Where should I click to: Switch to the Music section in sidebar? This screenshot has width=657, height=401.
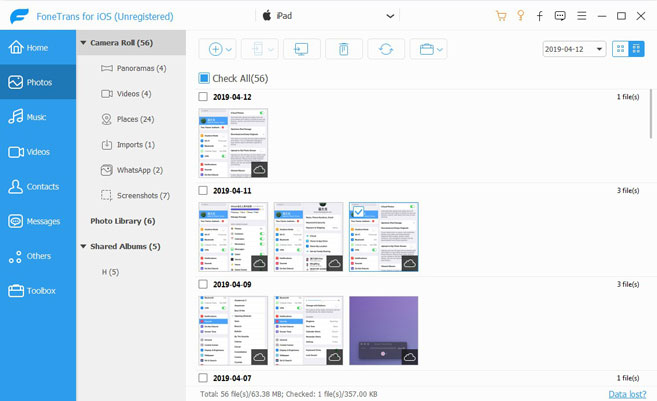[x=37, y=117]
